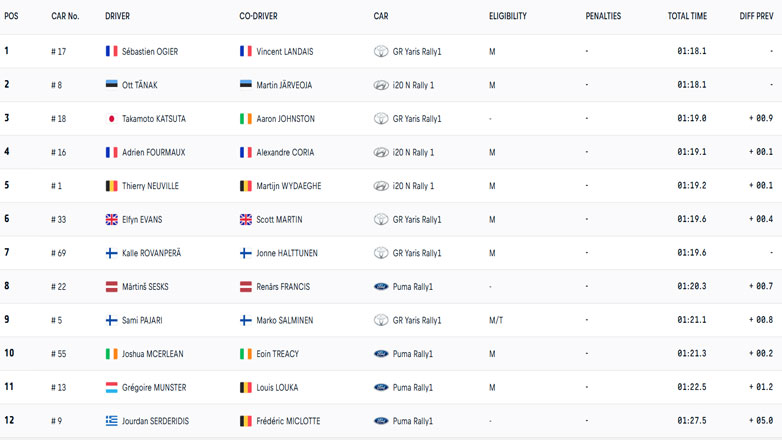Click Luxembourg flag beside Grégoire MUNSTER
This screenshot has height=440, width=782.
point(111,387)
